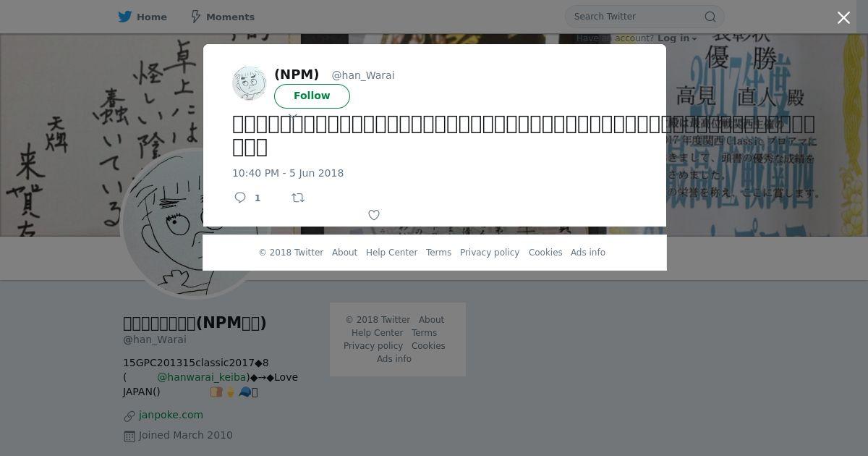
Task: Open the janpoke.com profile link
Action: (171, 415)
